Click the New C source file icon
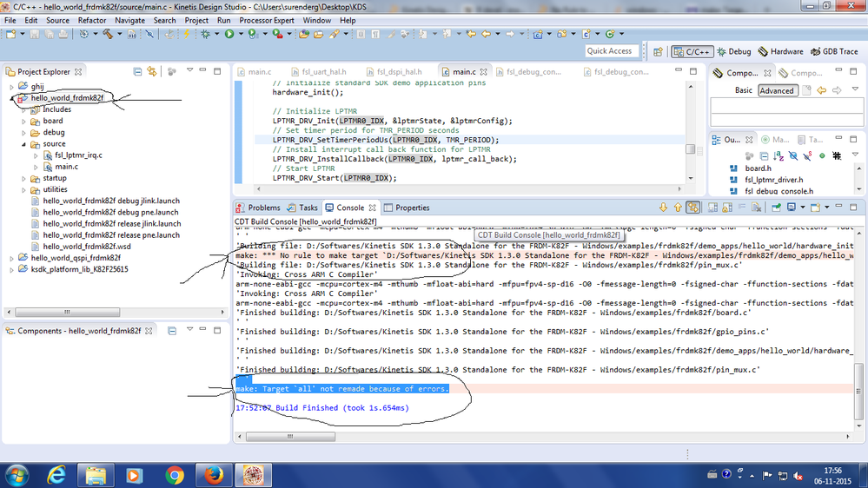The height and width of the screenshot is (488, 868). click(x=586, y=35)
